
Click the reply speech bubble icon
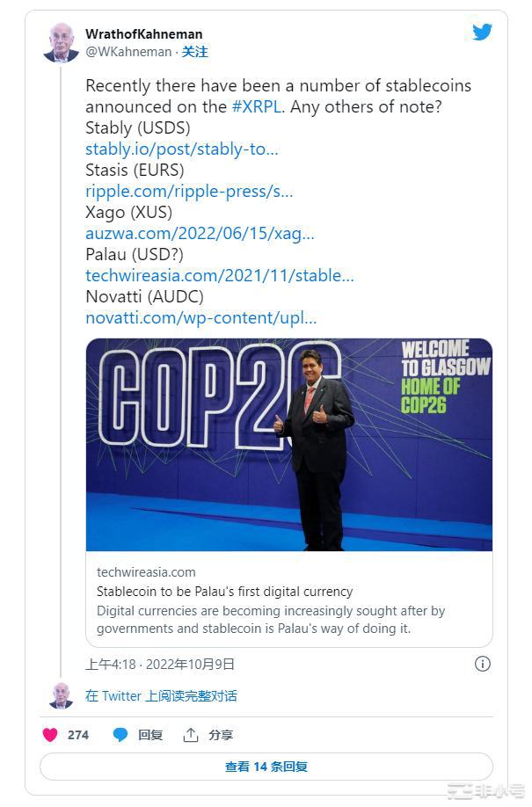pos(120,735)
